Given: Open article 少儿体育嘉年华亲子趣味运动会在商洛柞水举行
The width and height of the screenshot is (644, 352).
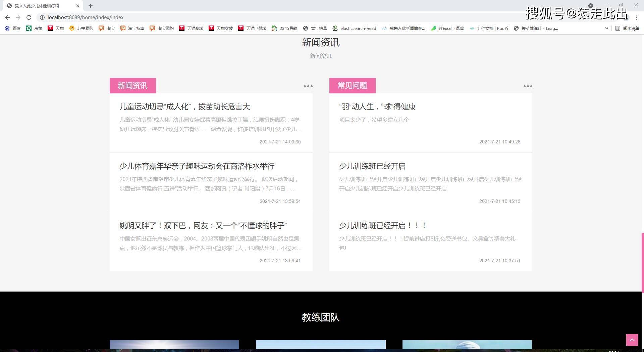Looking at the screenshot, I should click(x=197, y=166).
